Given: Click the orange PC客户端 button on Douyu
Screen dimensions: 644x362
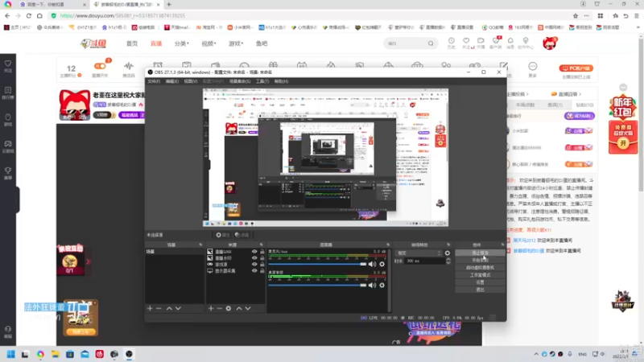Looking at the screenshot, I should 576,68.
